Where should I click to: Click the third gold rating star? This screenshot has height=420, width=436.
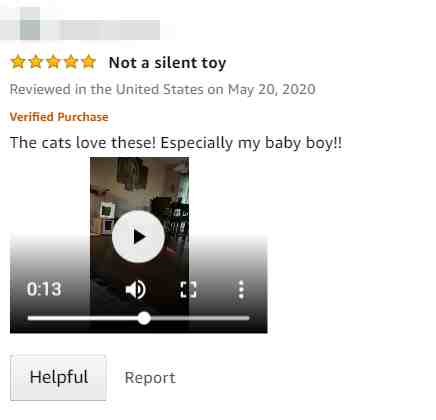click(53, 62)
